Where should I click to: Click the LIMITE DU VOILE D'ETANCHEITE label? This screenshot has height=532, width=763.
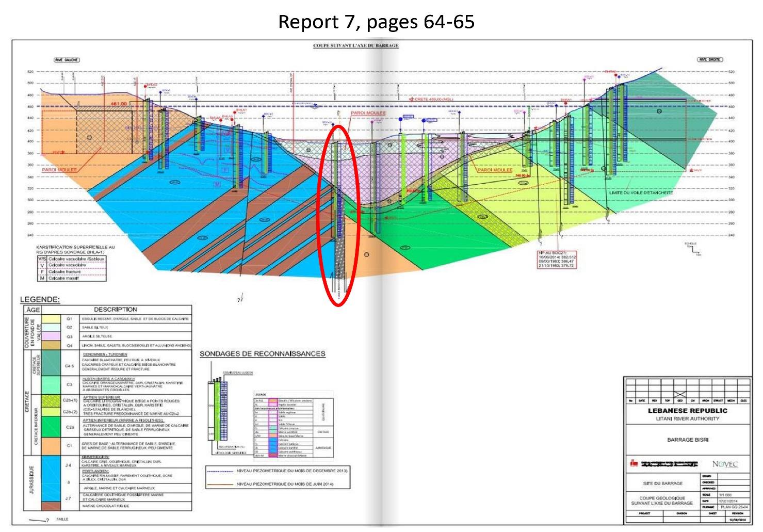point(641,192)
